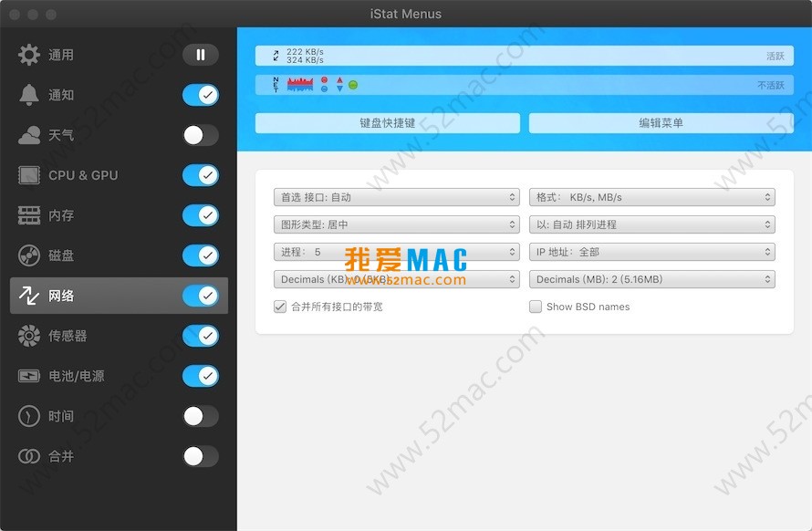
Task: Click the Weather cloud icon
Action: (x=29, y=135)
